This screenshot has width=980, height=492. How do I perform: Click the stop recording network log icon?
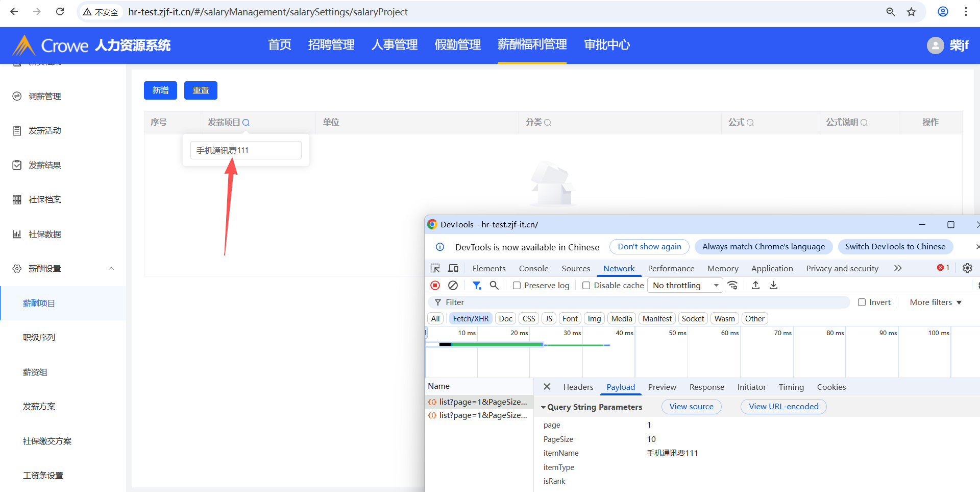pos(435,286)
